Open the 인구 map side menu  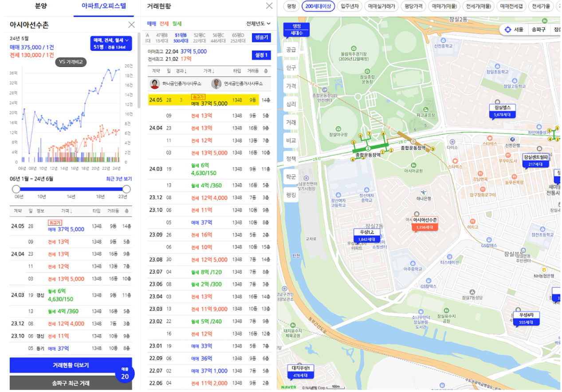click(291, 68)
